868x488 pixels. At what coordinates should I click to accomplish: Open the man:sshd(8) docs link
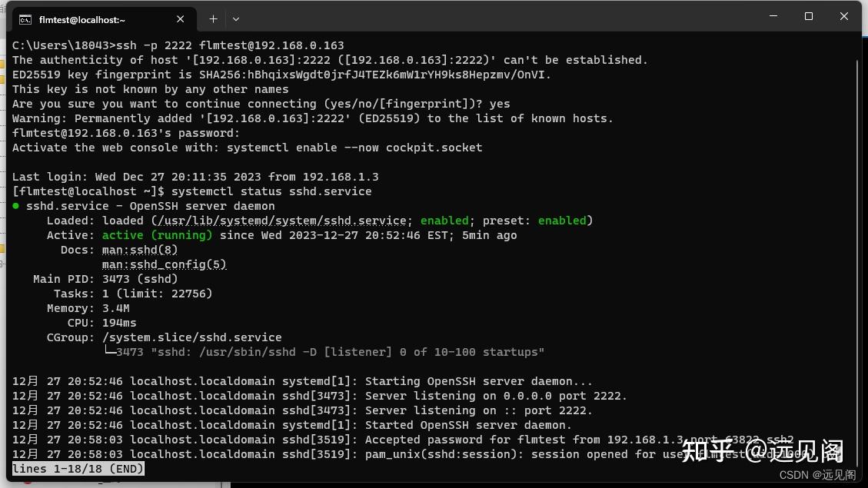tap(140, 250)
